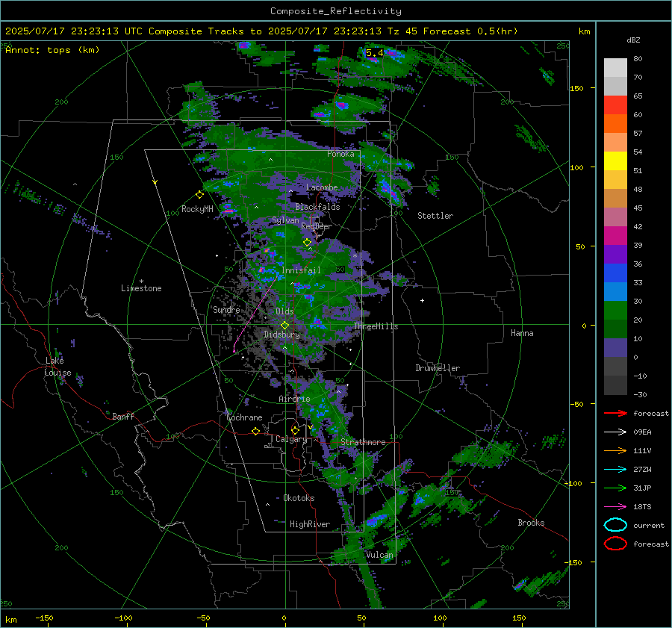Click the Airdrie city label

(294, 399)
